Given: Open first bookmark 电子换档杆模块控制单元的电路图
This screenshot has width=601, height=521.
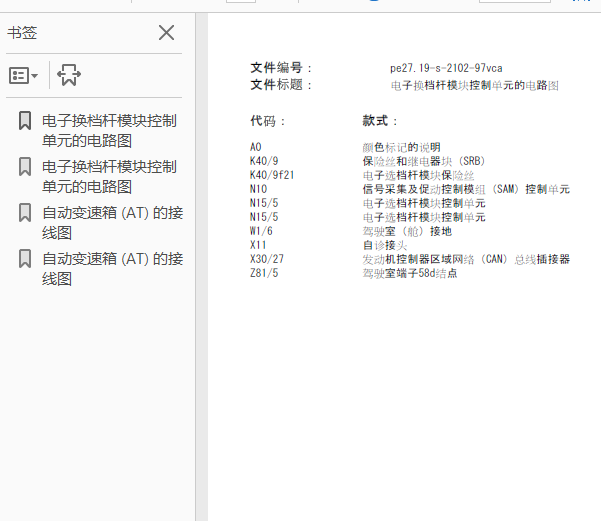Looking at the screenshot, I should [109, 131].
